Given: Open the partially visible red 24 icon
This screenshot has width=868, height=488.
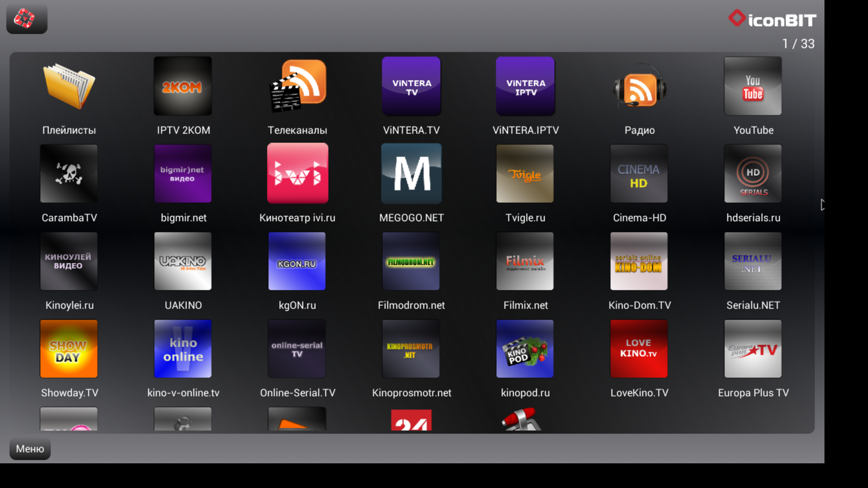Looking at the screenshot, I should point(411,420).
